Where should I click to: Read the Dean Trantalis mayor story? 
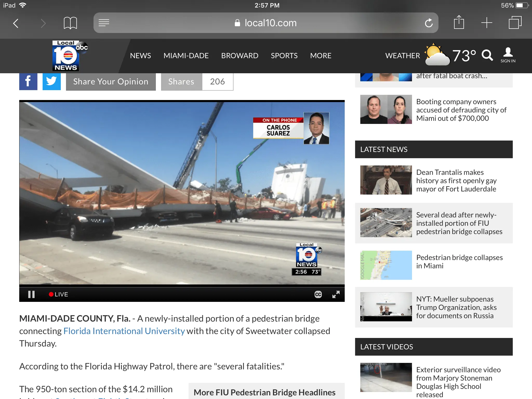tap(456, 181)
